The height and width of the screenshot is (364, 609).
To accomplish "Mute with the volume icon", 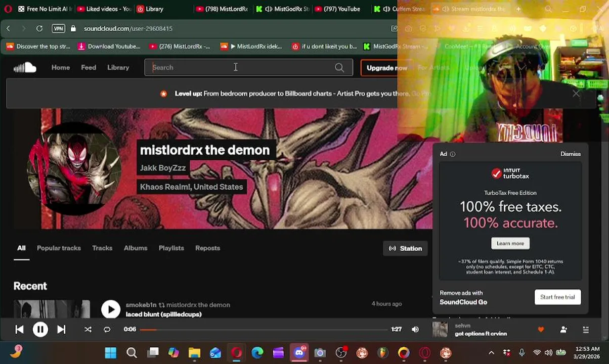I will (x=415, y=330).
